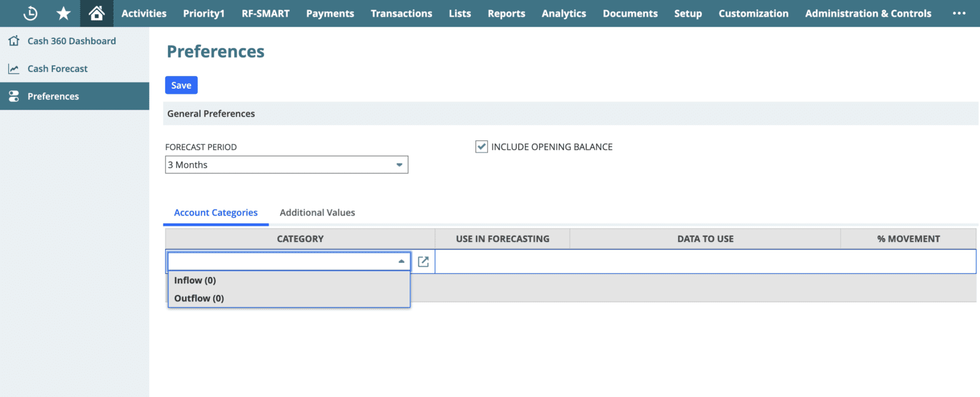Uncheck Include Opening Balance
This screenshot has height=397, width=980.
pyautogui.click(x=482, y=146)
